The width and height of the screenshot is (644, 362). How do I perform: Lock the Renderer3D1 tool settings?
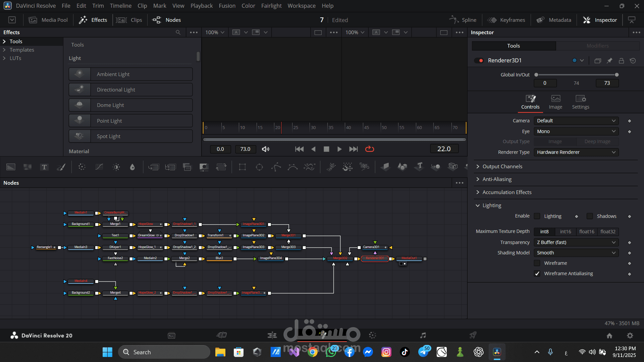(621, 61)
